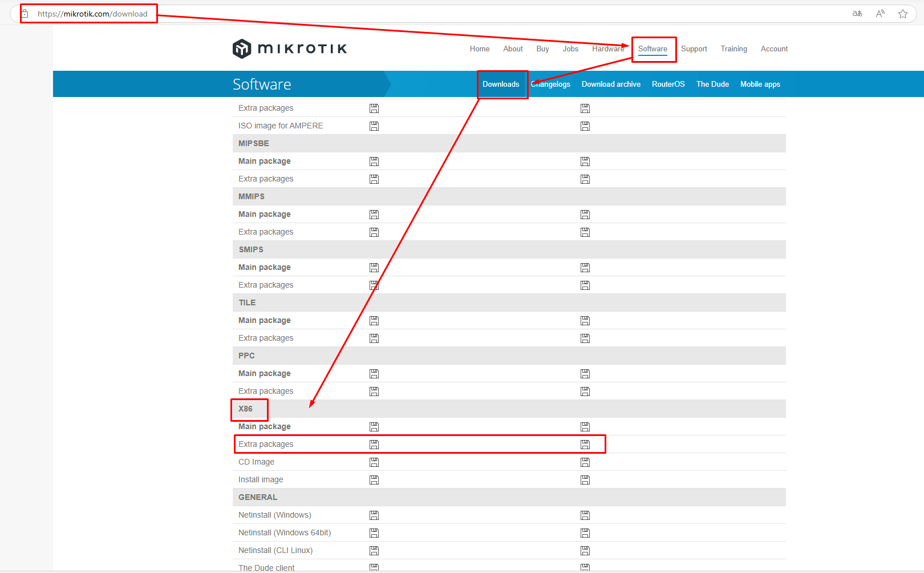The height and width of the screenshot is (573, 924).
Task: Download Netinstall (Windows 64bit) via disk icon
Action: coord(374,532)
